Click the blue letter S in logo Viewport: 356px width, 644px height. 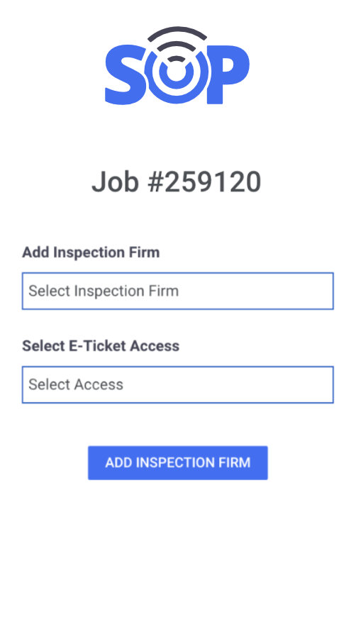(126, 74)
